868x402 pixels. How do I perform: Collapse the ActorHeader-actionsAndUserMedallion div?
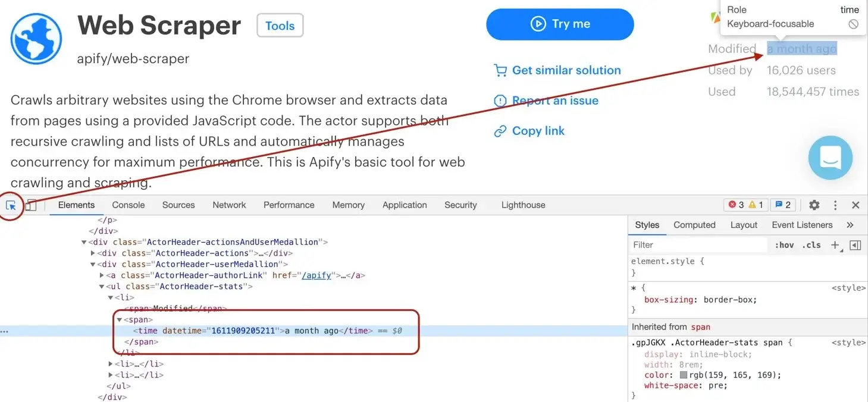(x=84, y=242)
